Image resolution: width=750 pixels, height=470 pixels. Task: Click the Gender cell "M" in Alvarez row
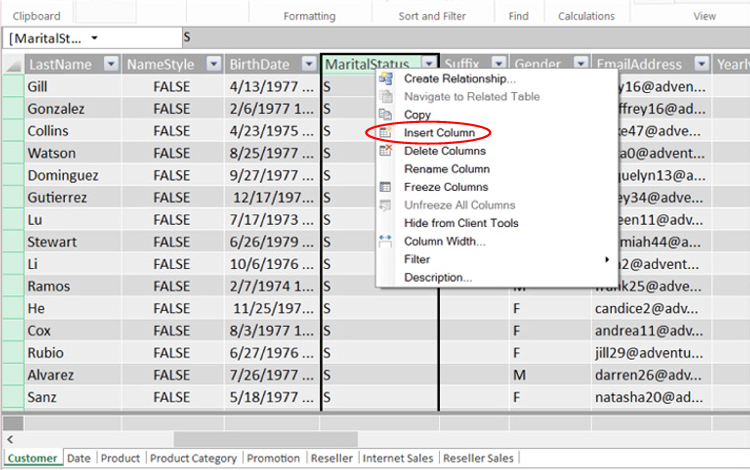550,375
